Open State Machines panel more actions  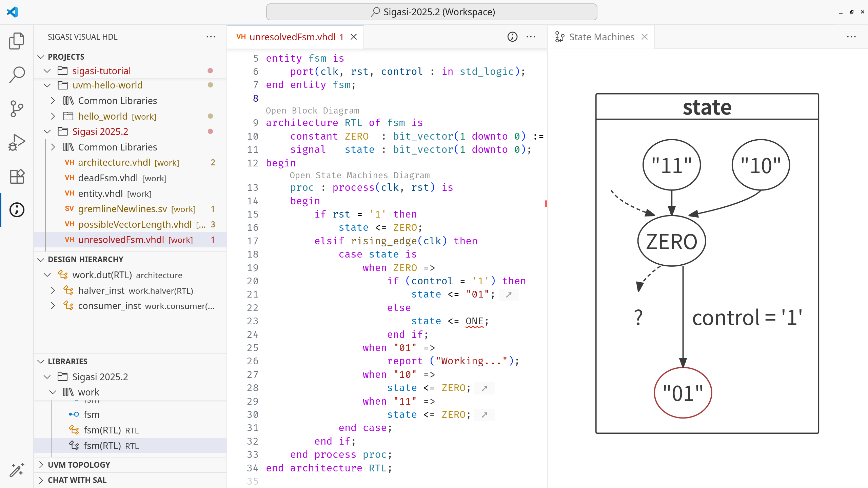(851, 37)
